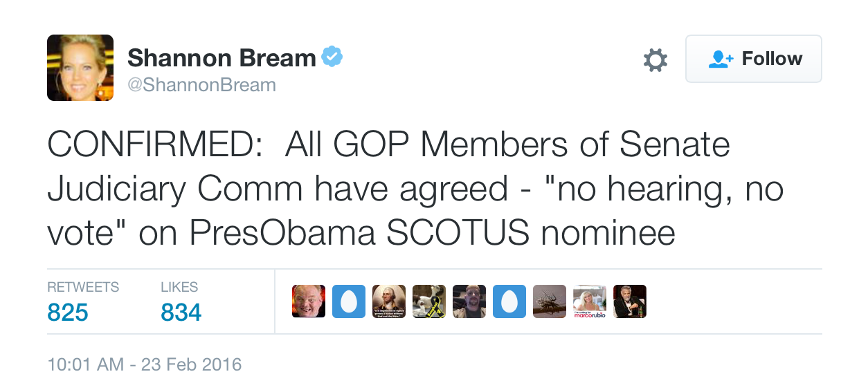Click the Follow button
Viewport: 868px width, 383px height.
753,59
